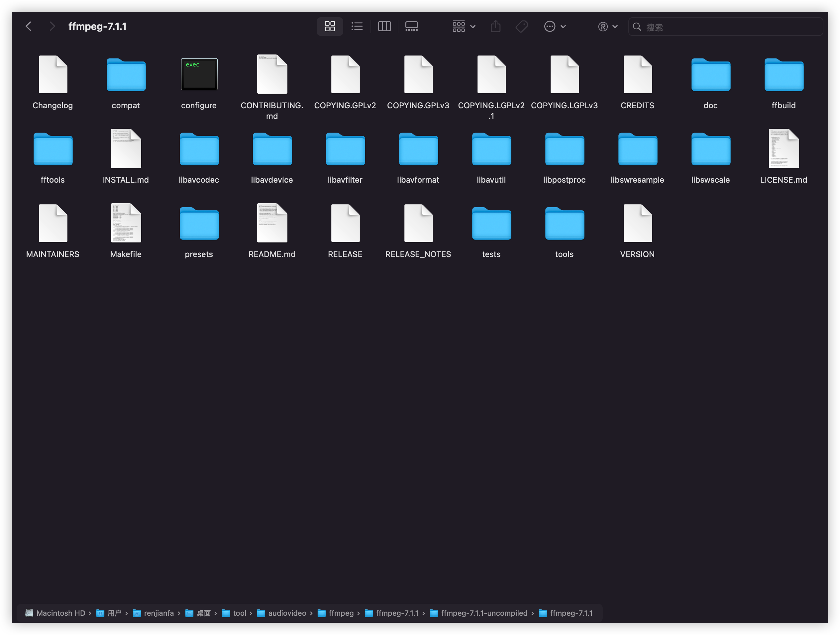Open the LICENSE.md document
840x635 pixels.
click(784, 149)
